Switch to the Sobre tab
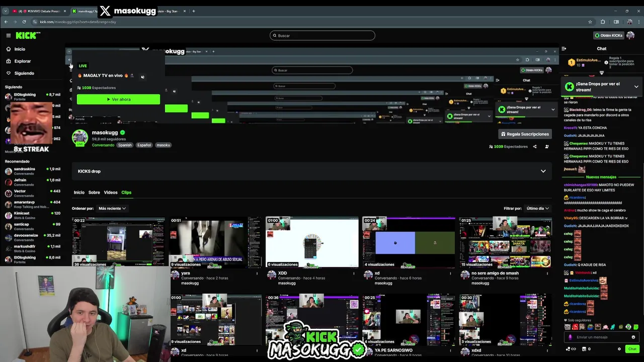Image resolution: width=644 pixels, height=362 pixels. (x=94, y=193)
